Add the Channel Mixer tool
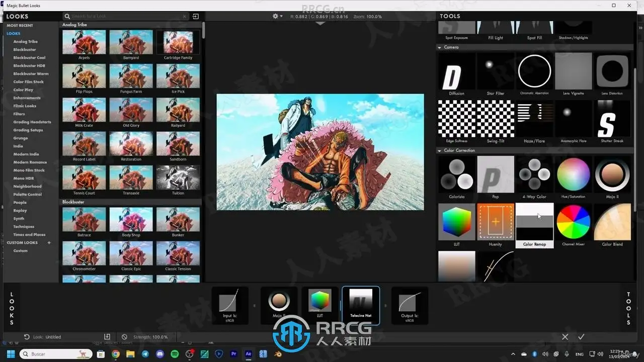644x362 pixels. (573, 225)
